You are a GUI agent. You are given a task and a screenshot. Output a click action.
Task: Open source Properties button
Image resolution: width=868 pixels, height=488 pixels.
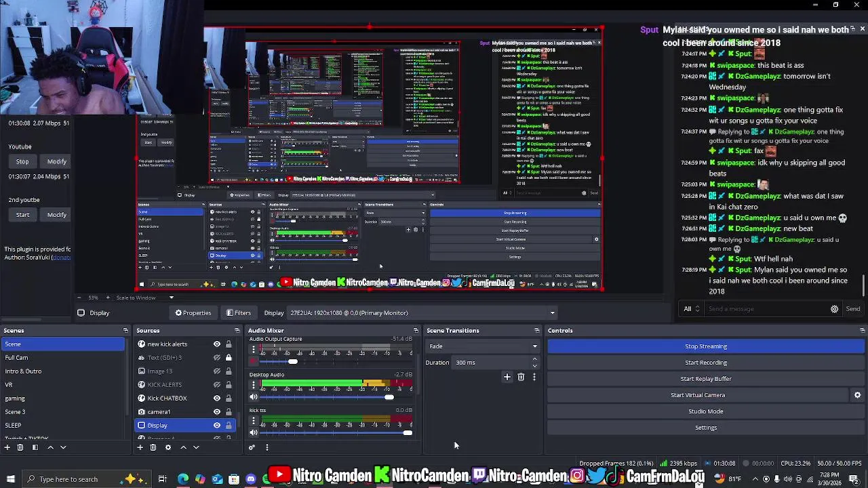click(x=193, y=313)
